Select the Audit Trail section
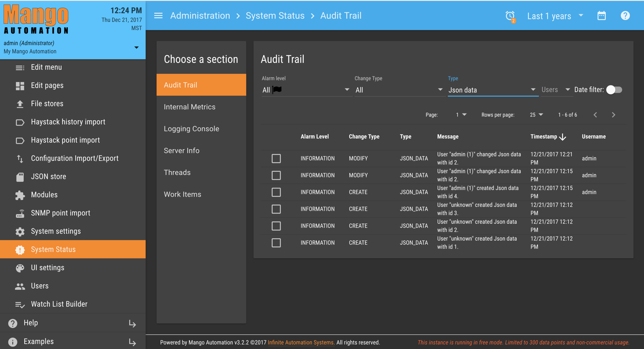Image resolution: width=644 pixels, height=349 pixels. (x=201, y=85)
